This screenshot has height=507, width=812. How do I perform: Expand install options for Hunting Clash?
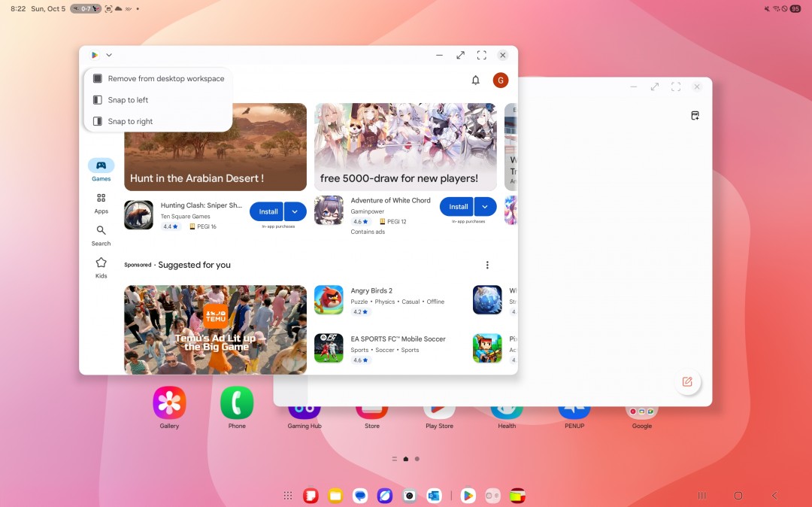[295, 211]
